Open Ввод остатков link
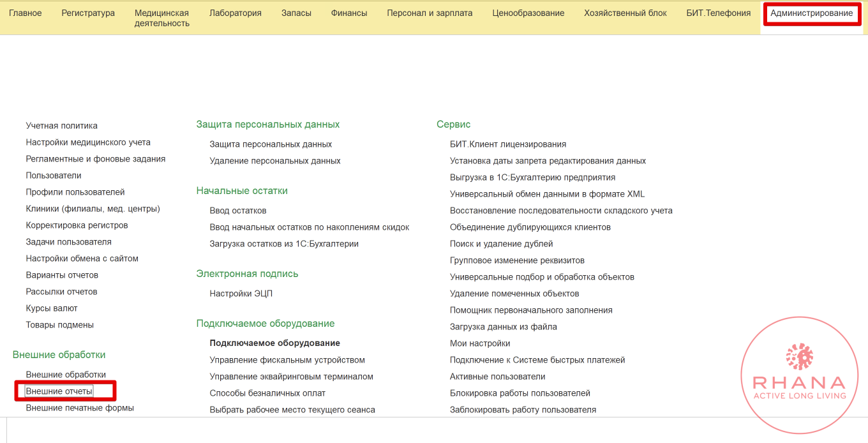Image resolution: width=868 pixels, height=443 pixels. pos(238,211)
